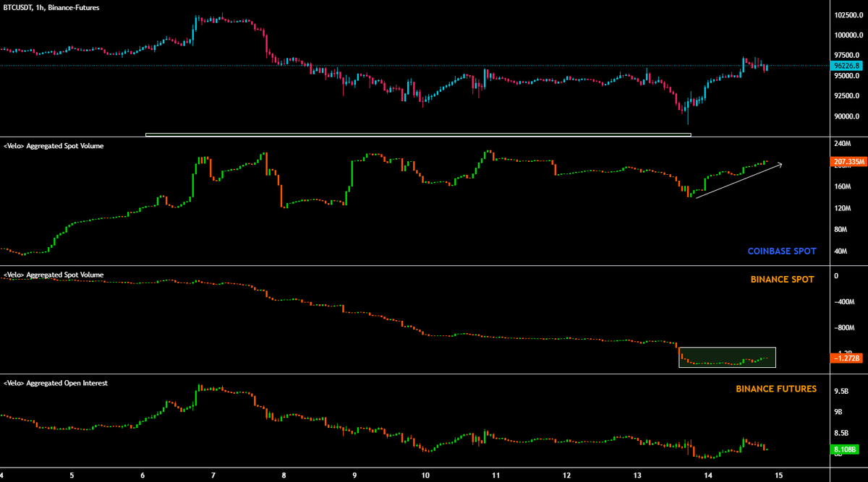Image resolution: width=868 pixels, height=482 pixels.
Task: Click the 160M volume axis label
Action: [842, 186]
